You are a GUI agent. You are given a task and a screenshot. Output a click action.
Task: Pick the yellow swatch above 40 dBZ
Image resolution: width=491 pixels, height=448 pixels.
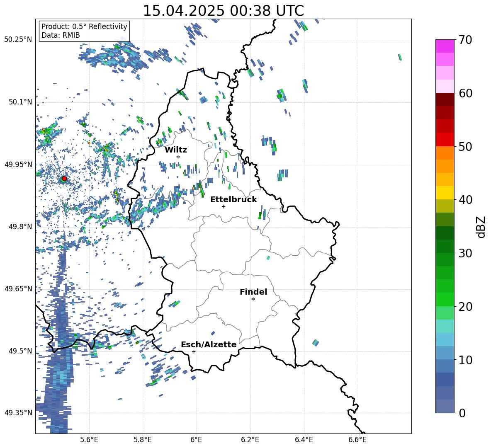pos(445,193)
